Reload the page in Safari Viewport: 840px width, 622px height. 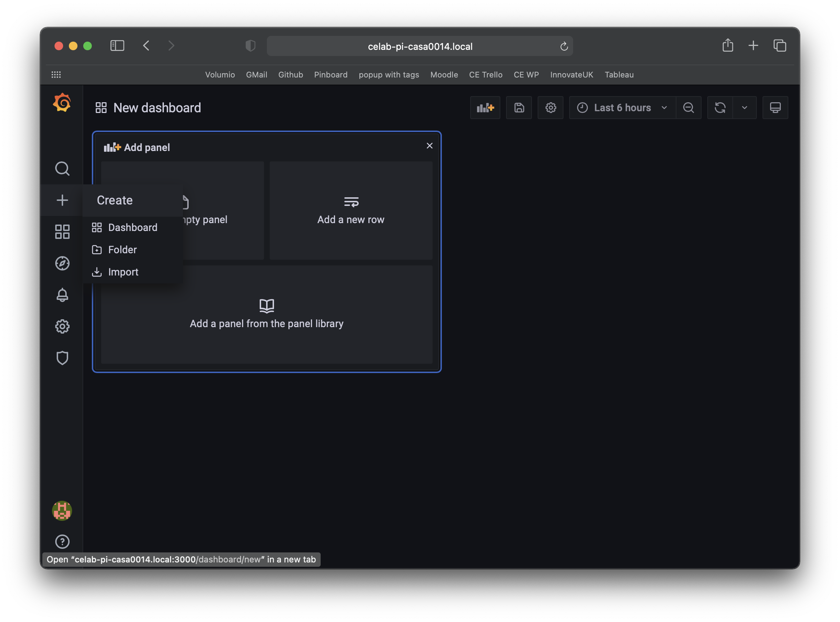tap(563, 46)
